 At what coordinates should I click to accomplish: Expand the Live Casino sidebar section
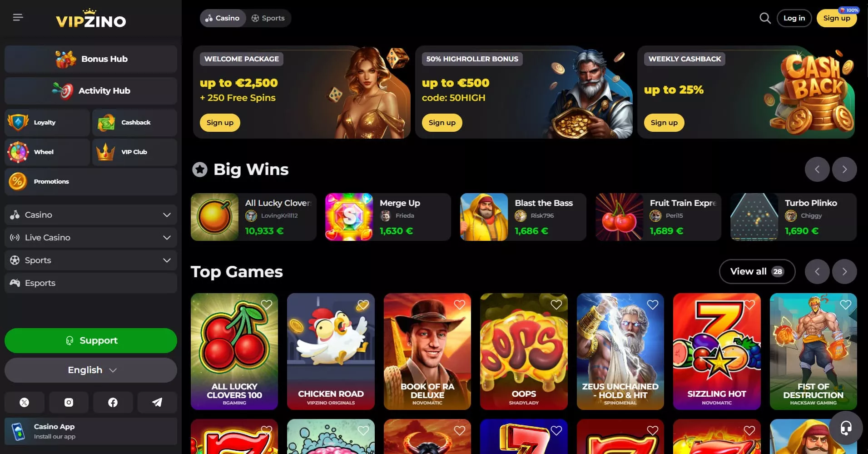(91, 237)
